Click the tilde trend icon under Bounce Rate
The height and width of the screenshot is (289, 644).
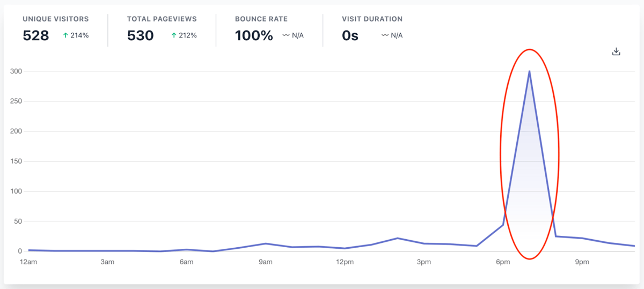286,36
